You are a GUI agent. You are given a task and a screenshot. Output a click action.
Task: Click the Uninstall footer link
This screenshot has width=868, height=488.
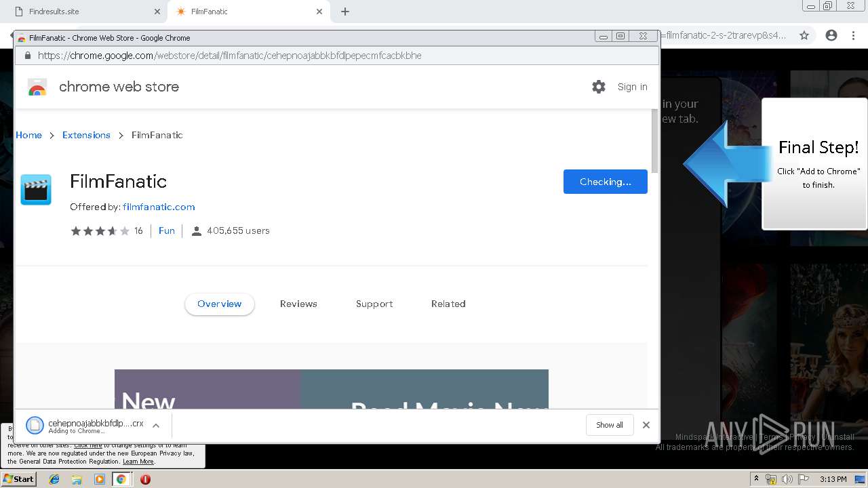coord(837,437)
